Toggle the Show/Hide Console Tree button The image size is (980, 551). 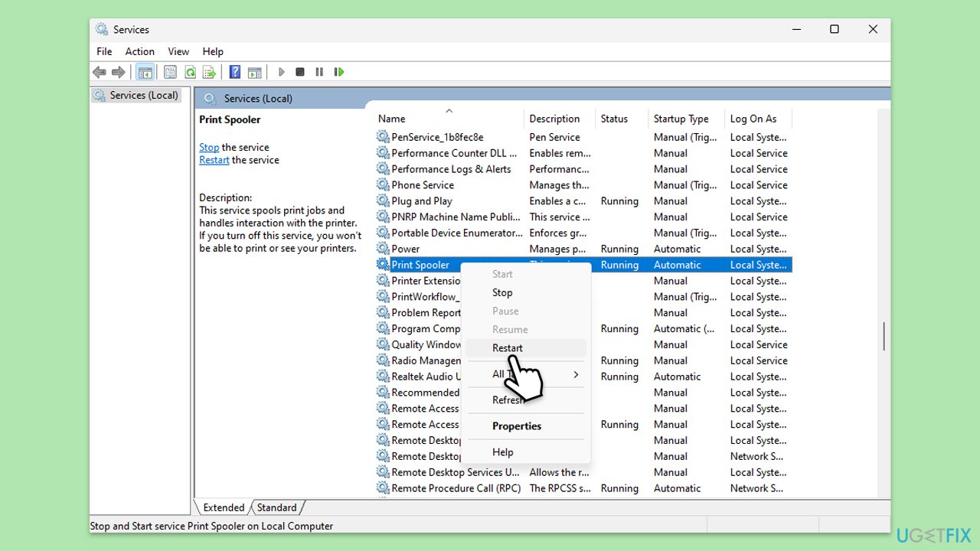point(145,72)
